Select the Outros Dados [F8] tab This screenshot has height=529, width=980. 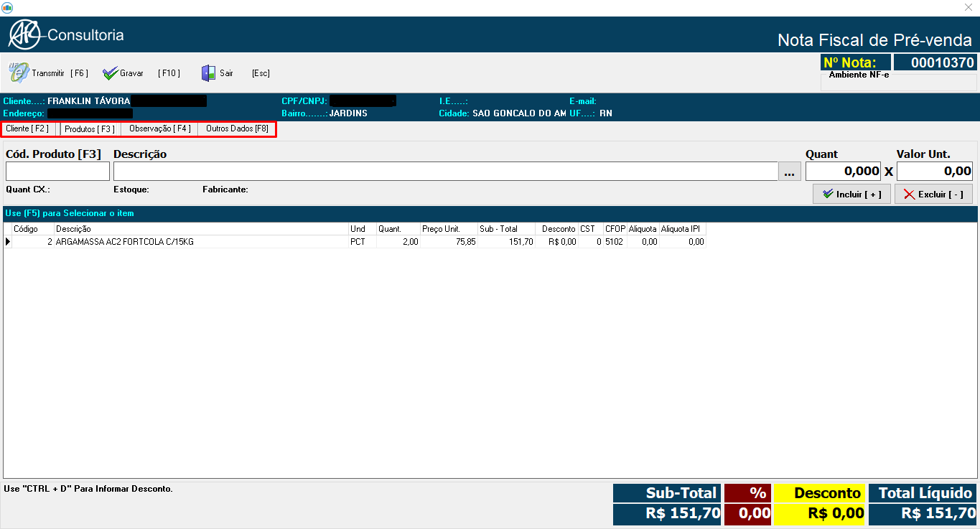point(237,128)
